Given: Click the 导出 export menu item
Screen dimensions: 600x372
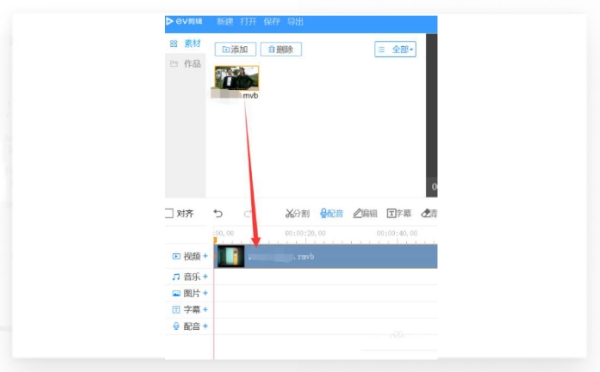Looking at the screenshot, I should [x=295, y=21].
